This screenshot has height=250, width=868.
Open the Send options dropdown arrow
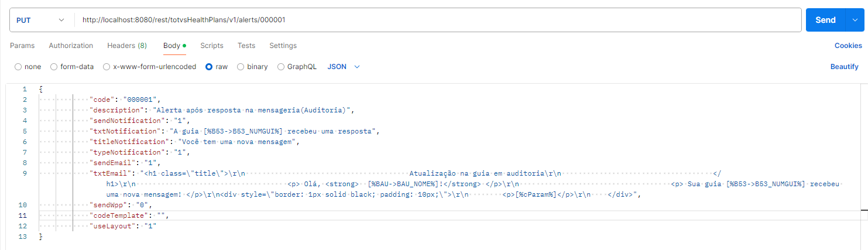853,20
